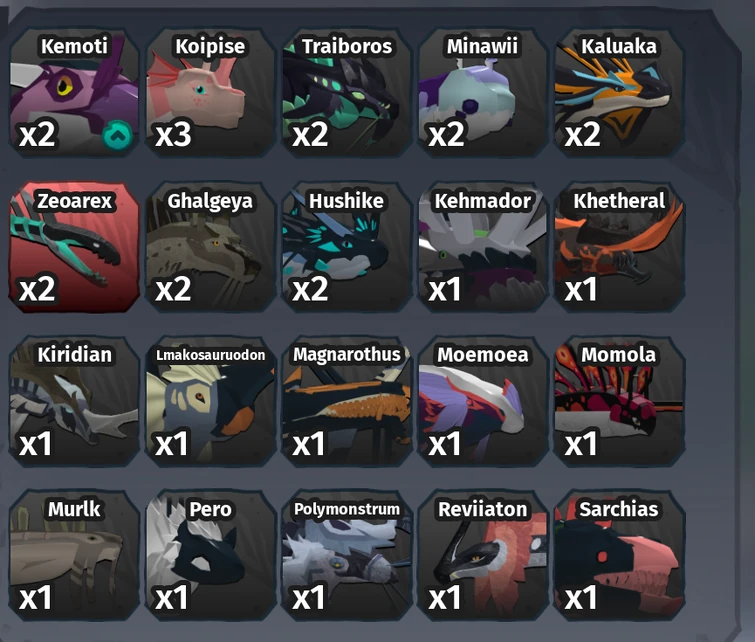Pick the Kaluaka creature card
Viewport: 755px width, 642px height.
(619, 92)
